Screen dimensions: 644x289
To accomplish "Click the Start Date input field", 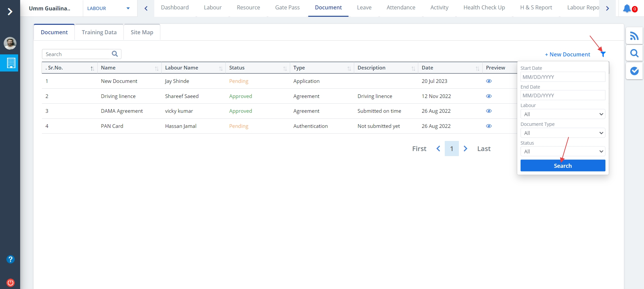I will 562,77.
